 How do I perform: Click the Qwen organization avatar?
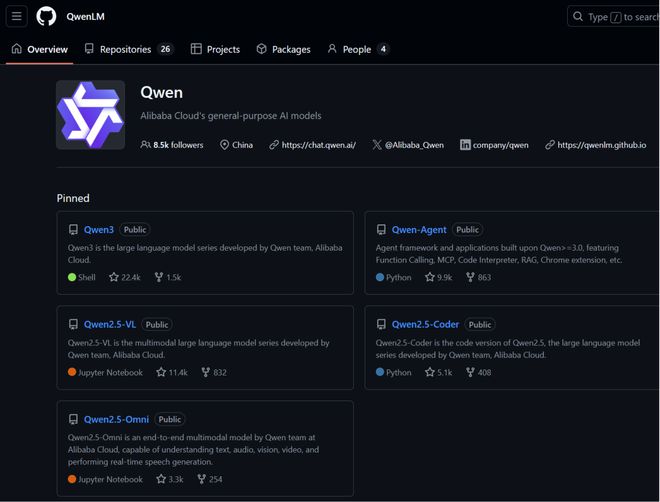(x=90, y=115)
